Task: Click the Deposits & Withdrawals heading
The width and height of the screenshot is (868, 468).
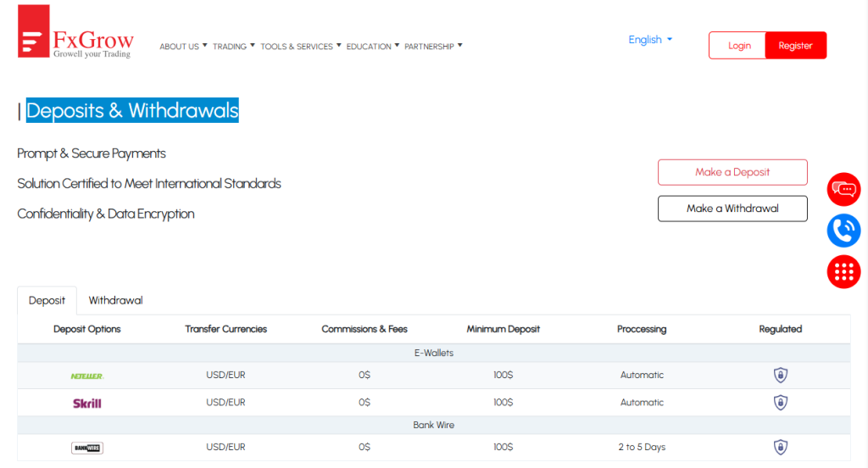Action: click(132, 110)
